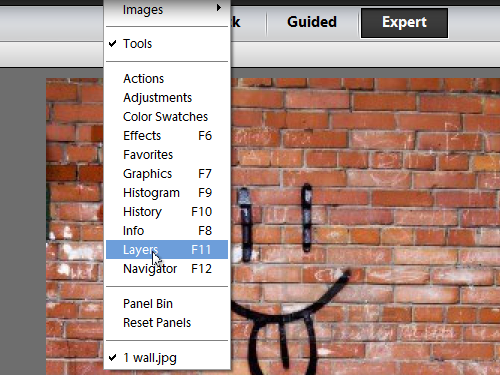Screen dimensions: 500x375
Task: Expand the Images submenu arrow
Action: [x=219, y=8]
